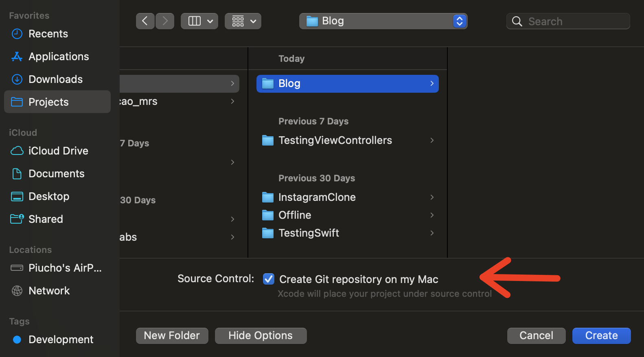
Task: Go forward with the right chevron button
Action: [165, 21]
